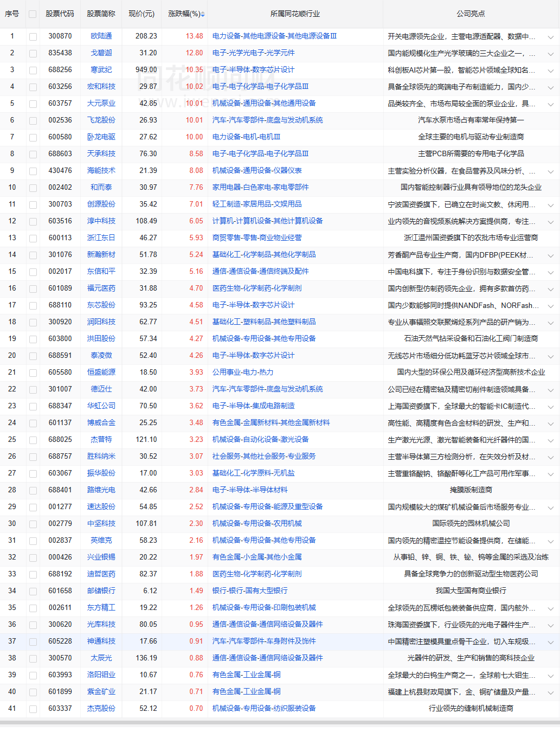Click the 现价(元) column header
Screen dimensions: 560x732
[x=141, y=14]
